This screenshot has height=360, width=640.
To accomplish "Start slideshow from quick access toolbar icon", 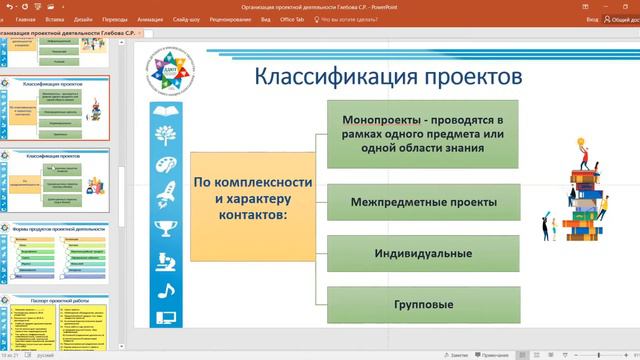I will click(x=38, y=7).
